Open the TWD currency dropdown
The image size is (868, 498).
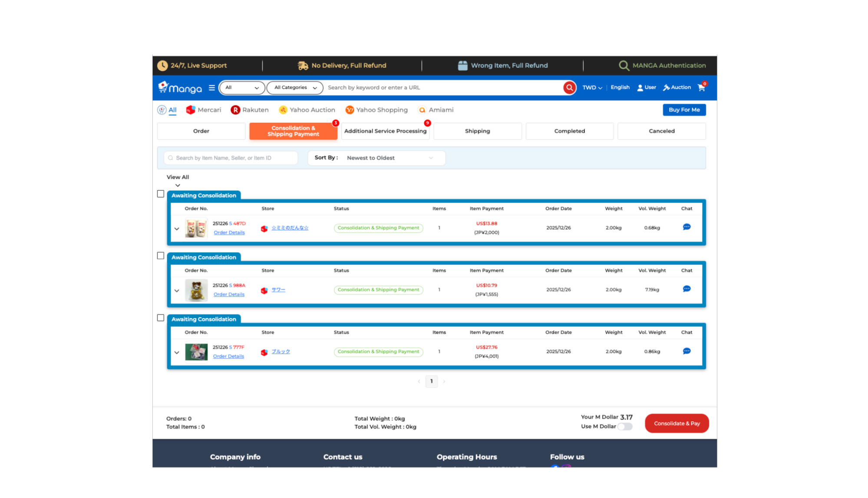(x=592, y=88)
